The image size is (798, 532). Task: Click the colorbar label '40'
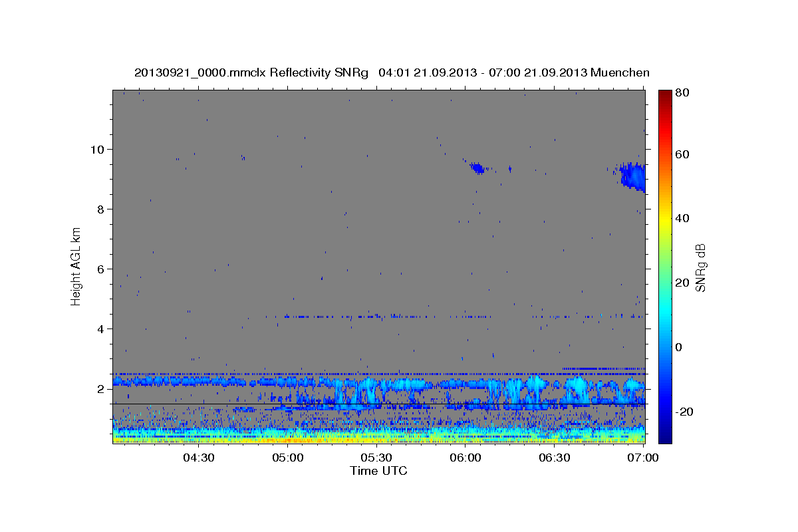(684, 218)
